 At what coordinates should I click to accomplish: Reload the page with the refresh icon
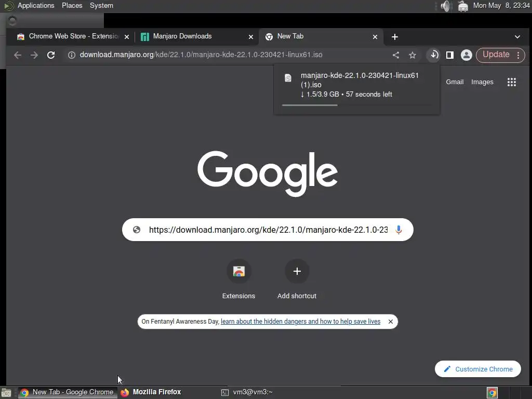coord(51,55)
